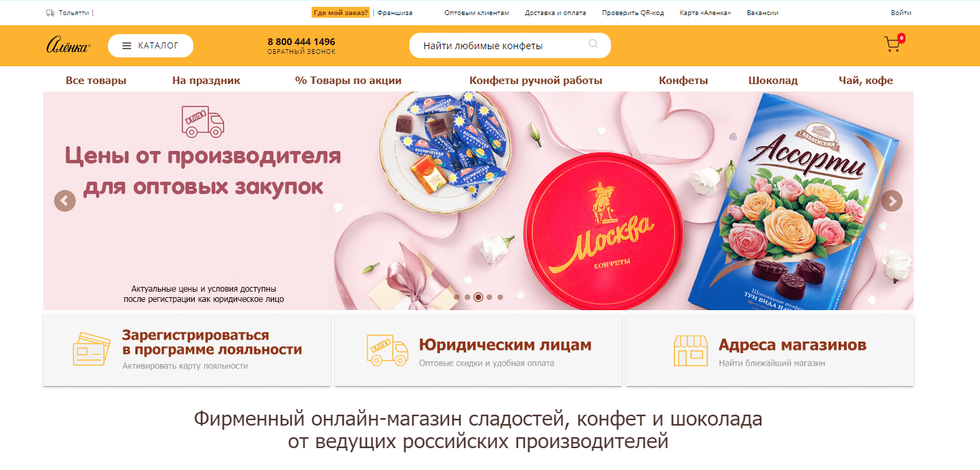Click the loyalty card icon
Viewport: 980px width, 470px height.
point(92,348)
